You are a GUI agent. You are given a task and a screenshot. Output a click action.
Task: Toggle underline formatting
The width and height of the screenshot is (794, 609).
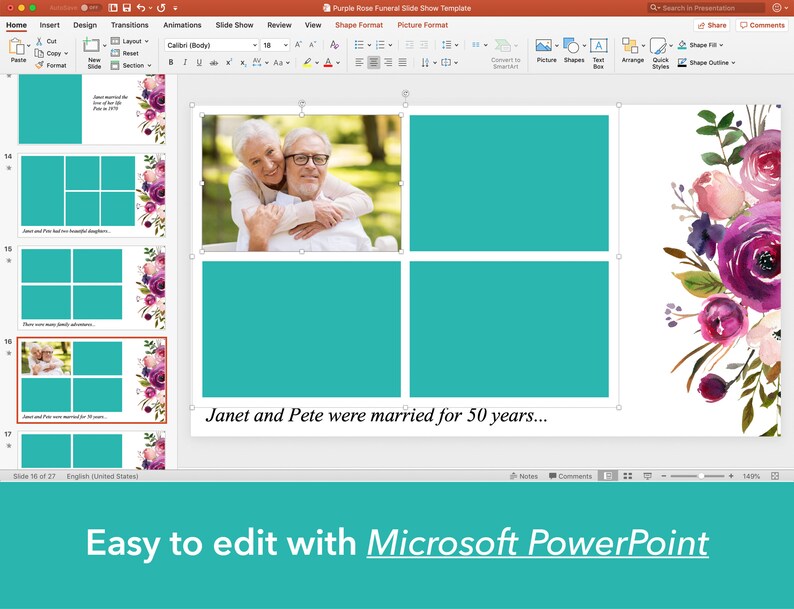[199, 62]
